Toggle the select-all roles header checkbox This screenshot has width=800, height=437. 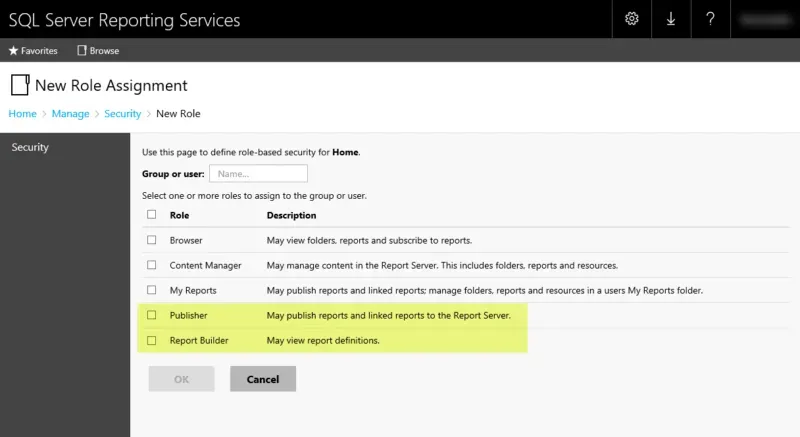(x=152, y=214)
